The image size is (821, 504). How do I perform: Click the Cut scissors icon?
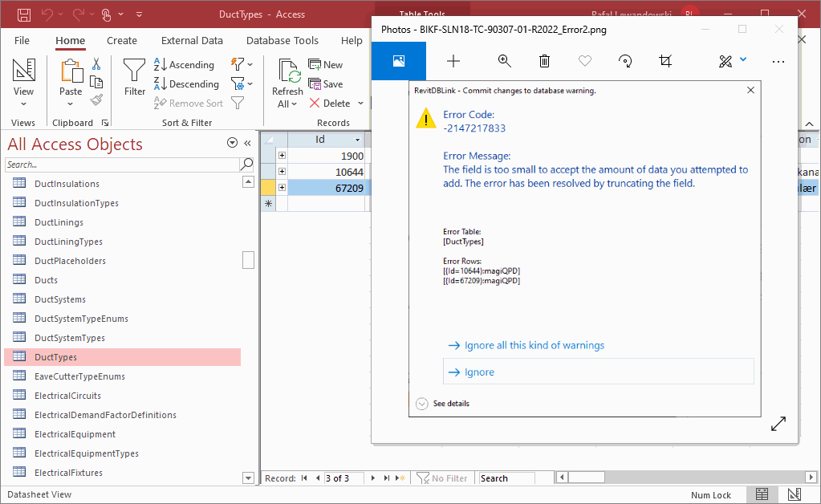tap(96, 64)
